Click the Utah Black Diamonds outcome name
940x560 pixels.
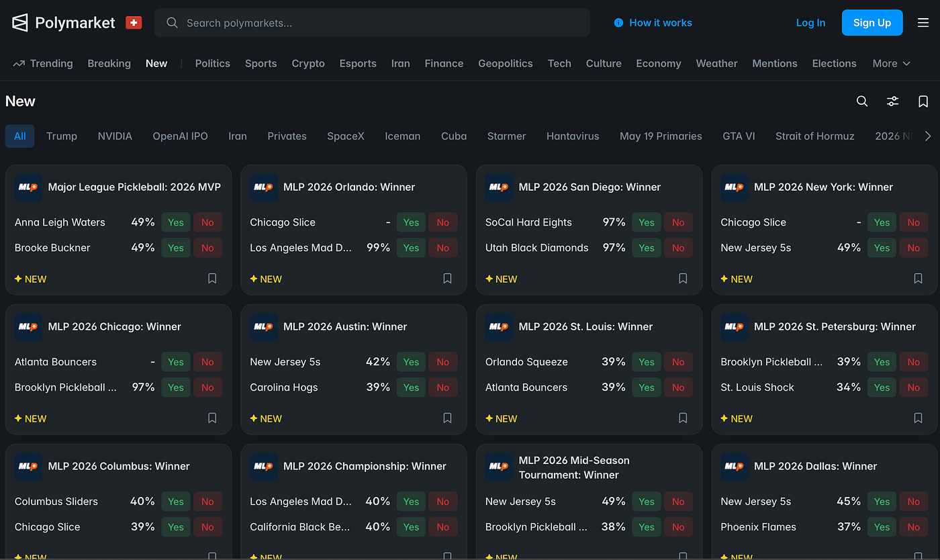click(x=536, y=248)
